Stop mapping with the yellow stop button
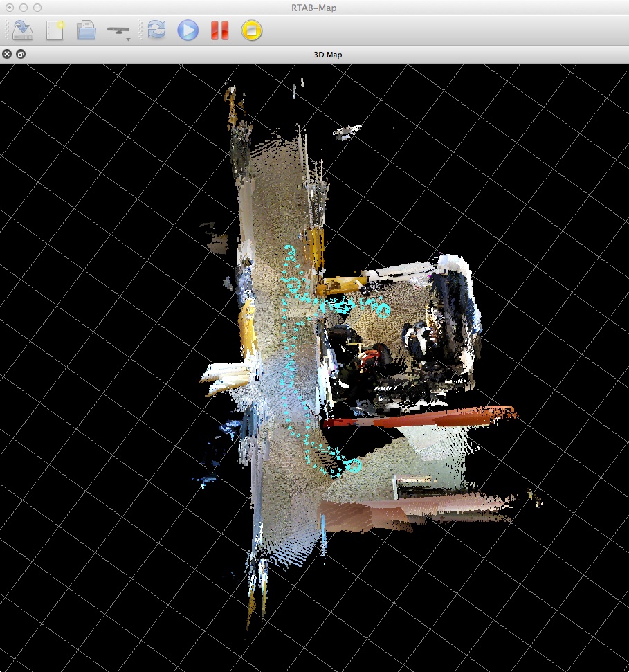The height and width of the screenshot is (672, 629). (x=252, y=30)
